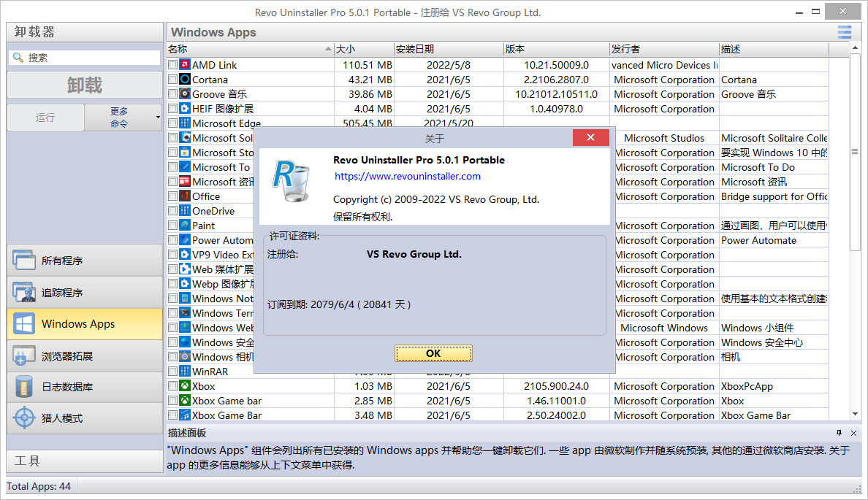
Task: Click the list's vertical scrollbar up arrow
Action: pyautogui.click(x=856, y=48)
